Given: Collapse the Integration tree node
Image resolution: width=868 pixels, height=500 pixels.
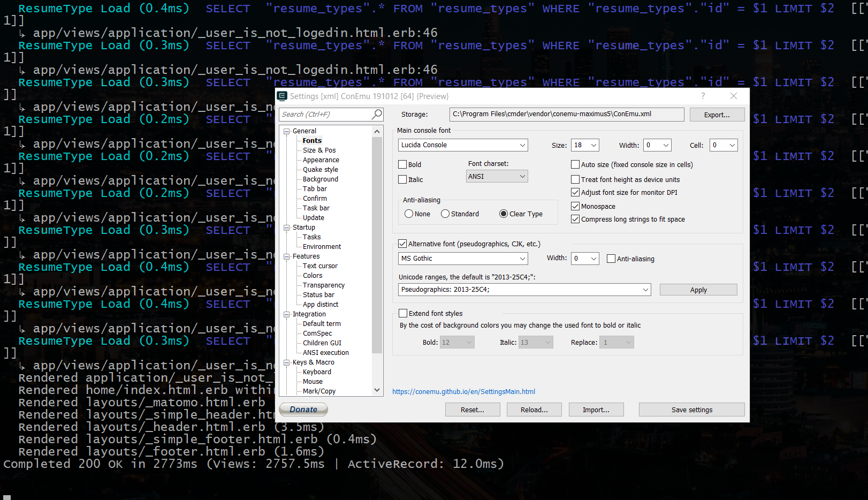Looking at the screenshot, I should 286,314.
